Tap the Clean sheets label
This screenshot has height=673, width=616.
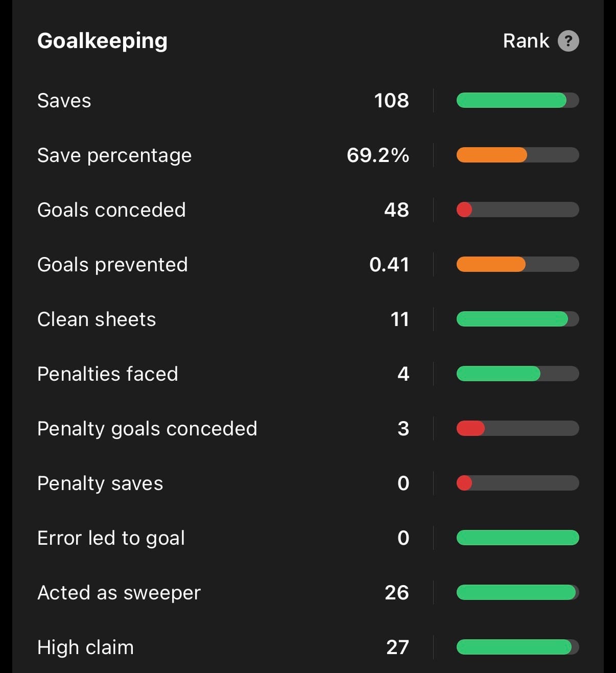(97, 319)
